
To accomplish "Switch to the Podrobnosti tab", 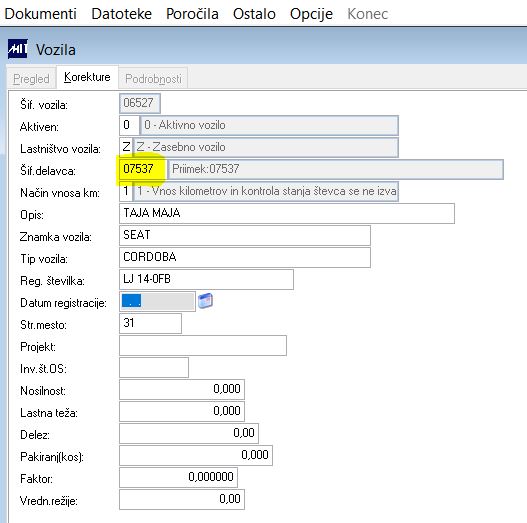I will tap(153, 79).
